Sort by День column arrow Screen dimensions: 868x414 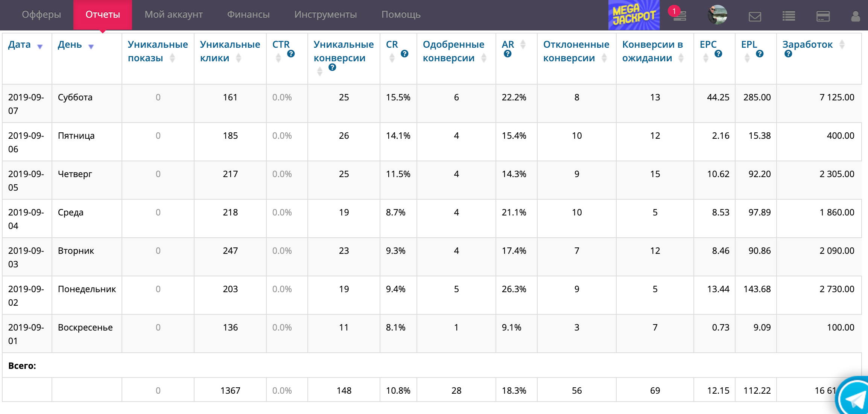tap(91, 47)
